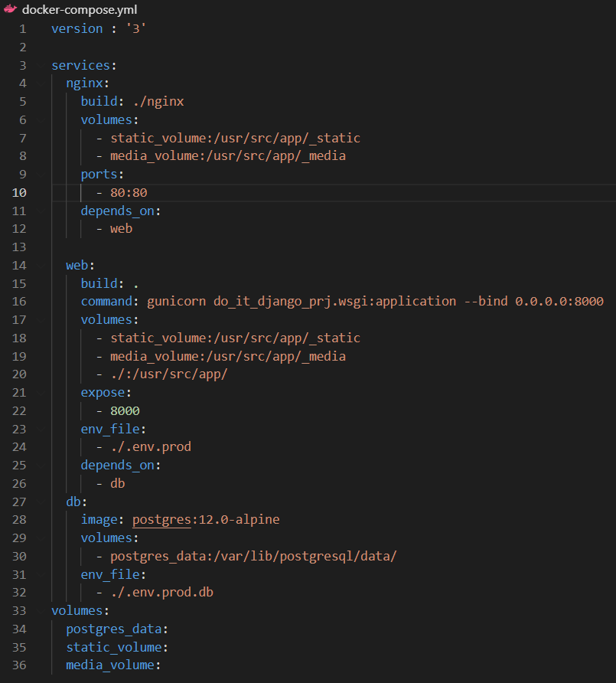Select the docker-compose.yml tab
The image size is (616, 683).
click(x=69, y=9)
